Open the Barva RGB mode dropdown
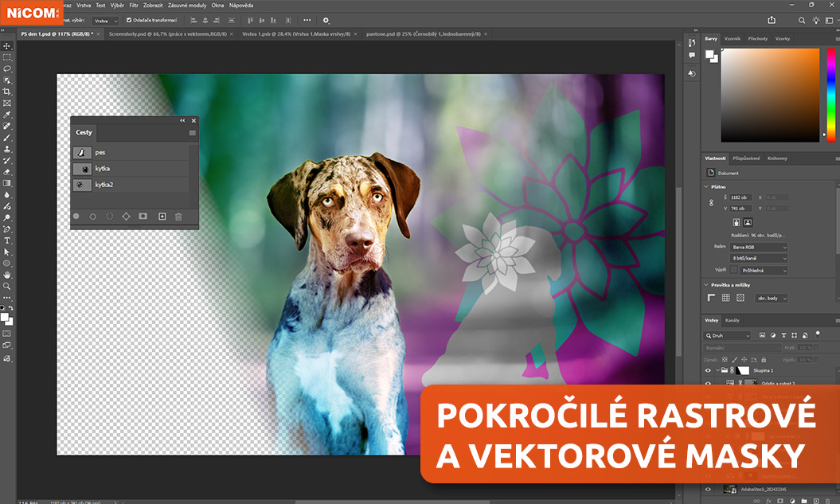Screen dimensions: 840x504 [x=759, y=248]
